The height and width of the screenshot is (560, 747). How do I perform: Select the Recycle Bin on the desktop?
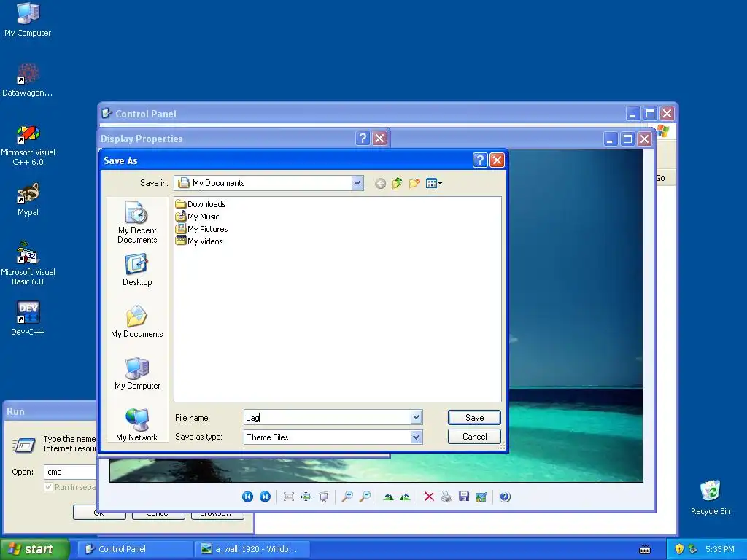711,497
